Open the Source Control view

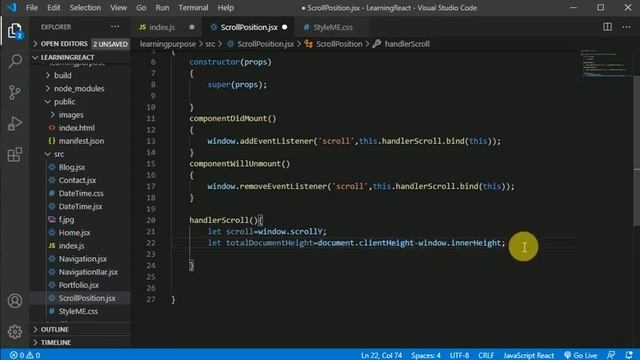tap(15, 92)
